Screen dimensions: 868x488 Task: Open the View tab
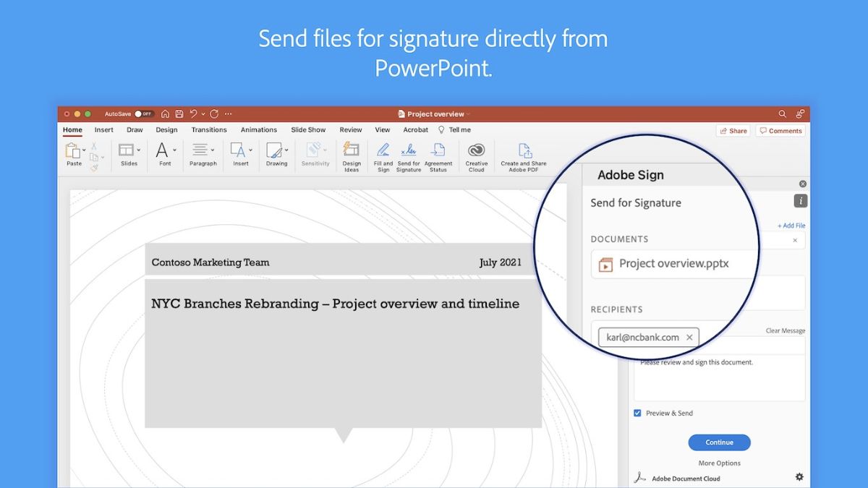click(383, 130)
